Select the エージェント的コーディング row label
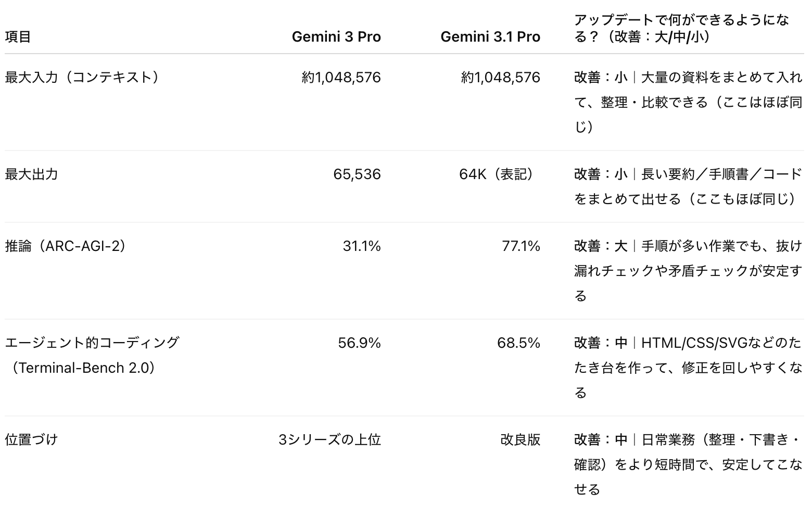The image size is (812, 505). (x=92, y=343)
